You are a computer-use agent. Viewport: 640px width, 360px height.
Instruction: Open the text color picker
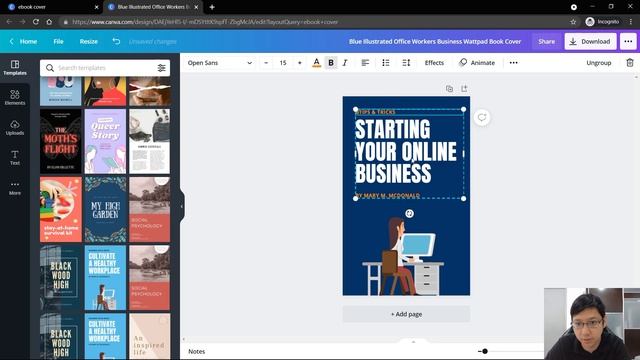(x=316, y=63)
